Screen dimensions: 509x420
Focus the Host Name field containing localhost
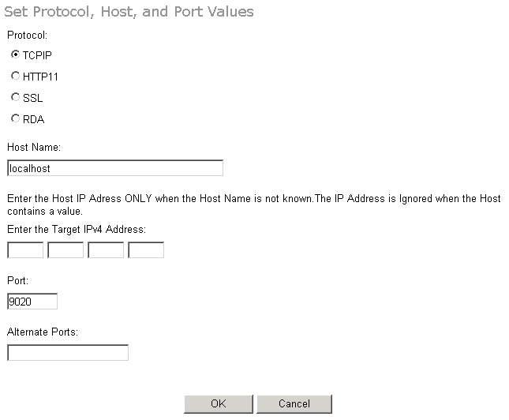(x=115, y=168)
